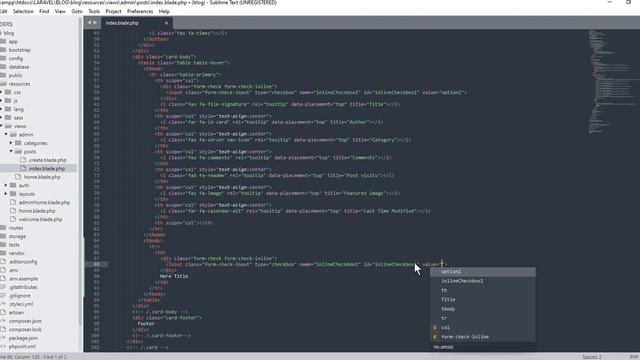Viewport: 640px width, 360px height.
Task: Open the app folder in the sidebar
Action: (x=13, y=42)
